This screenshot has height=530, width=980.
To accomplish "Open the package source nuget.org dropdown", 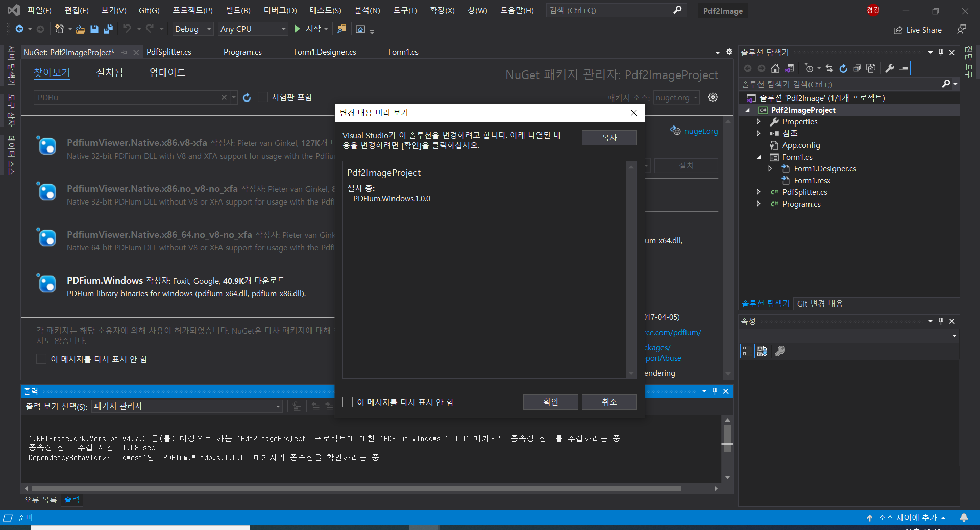I will coord(677,97).
